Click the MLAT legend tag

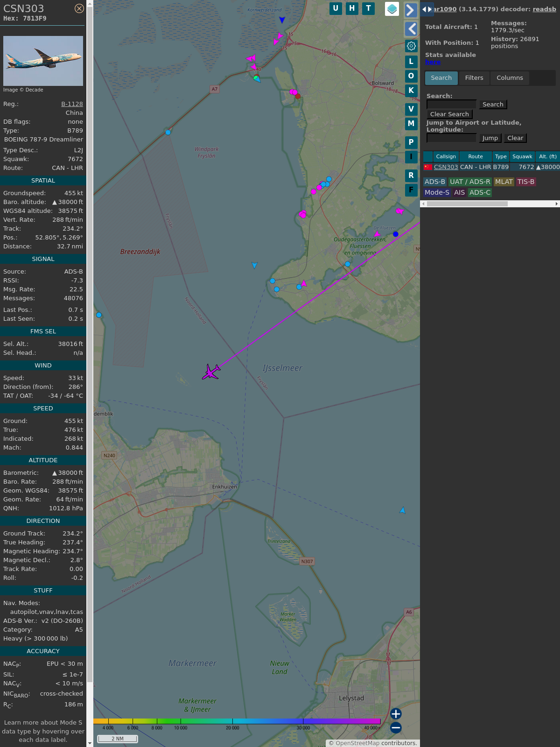click(x=504, y=182)
